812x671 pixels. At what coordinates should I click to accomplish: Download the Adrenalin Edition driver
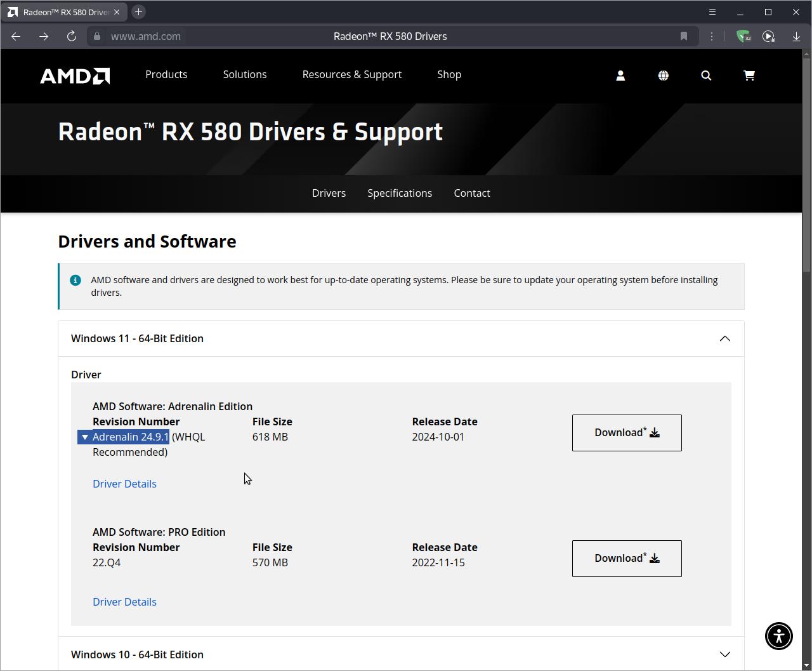click(x=627, y=433)
